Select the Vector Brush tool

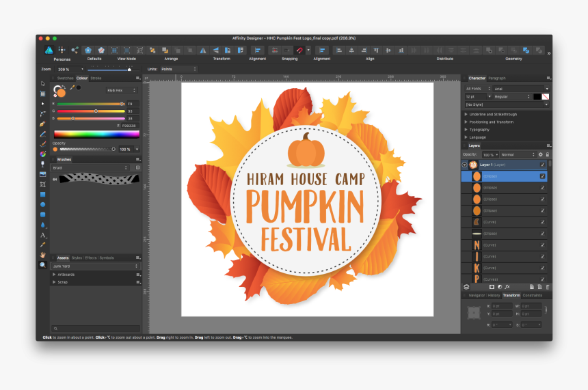click(x=43, y=144)
